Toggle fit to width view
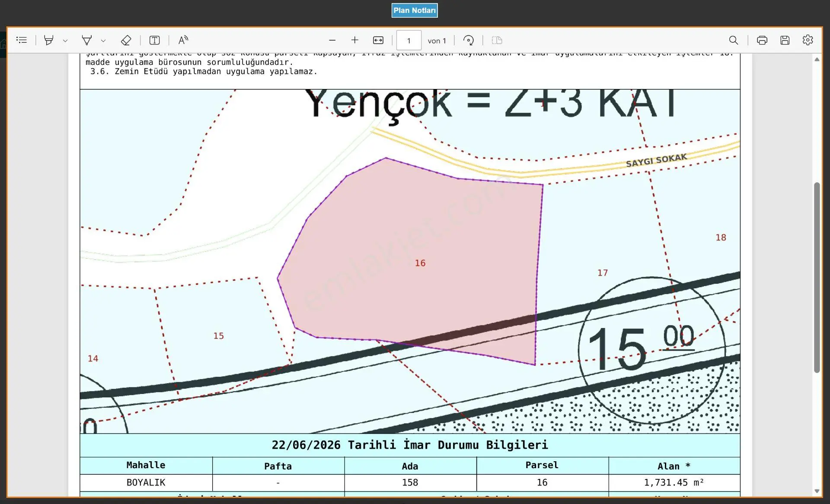830x504 pixels. [x=378, y=40]
